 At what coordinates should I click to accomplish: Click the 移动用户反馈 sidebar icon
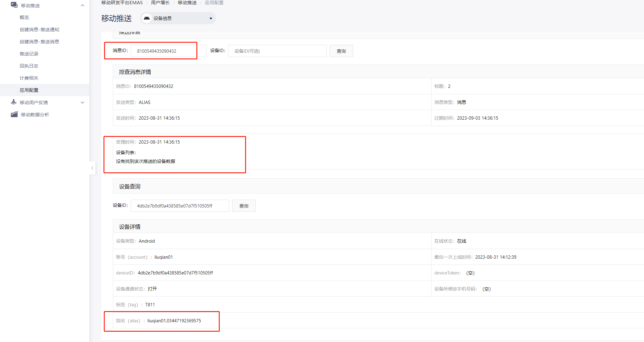tap(14, 102)
